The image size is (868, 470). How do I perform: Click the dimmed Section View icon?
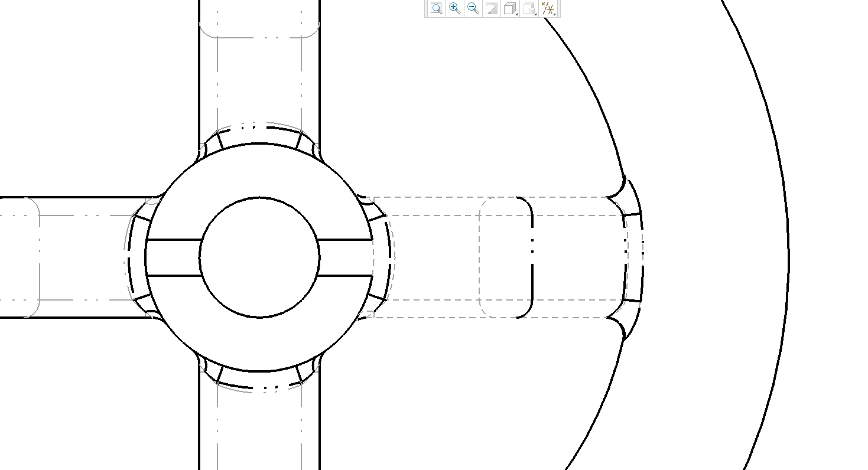coord(490,8)
